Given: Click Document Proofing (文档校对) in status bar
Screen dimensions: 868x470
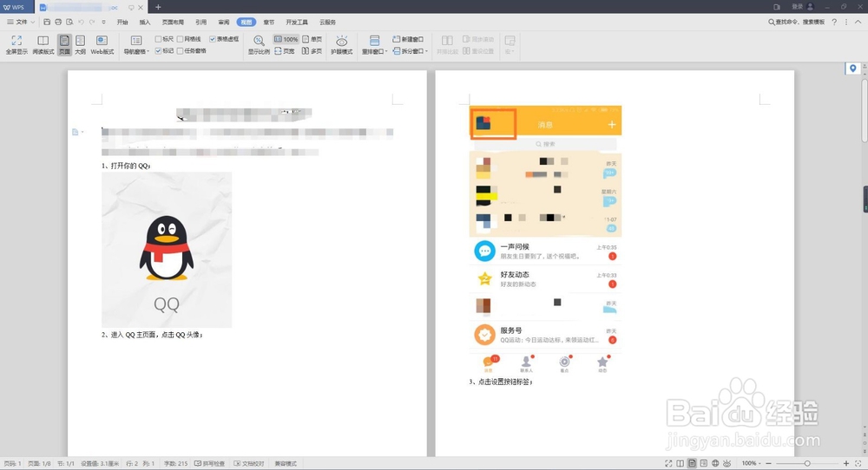Looking at the screenshot, I should 248,463.
